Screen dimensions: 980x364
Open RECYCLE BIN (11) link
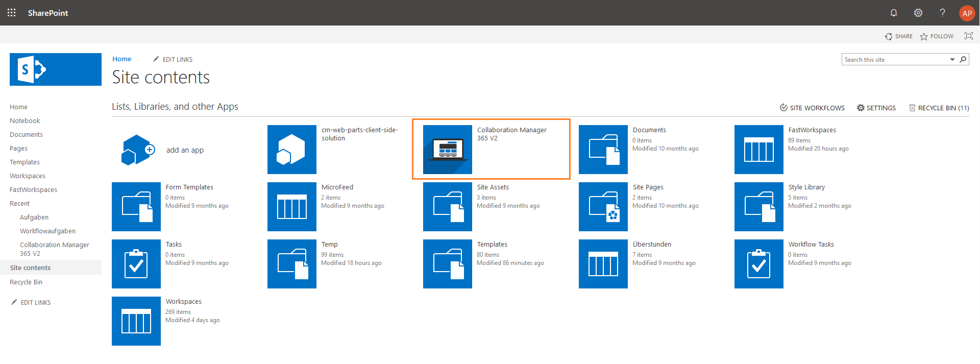[939, 108]
